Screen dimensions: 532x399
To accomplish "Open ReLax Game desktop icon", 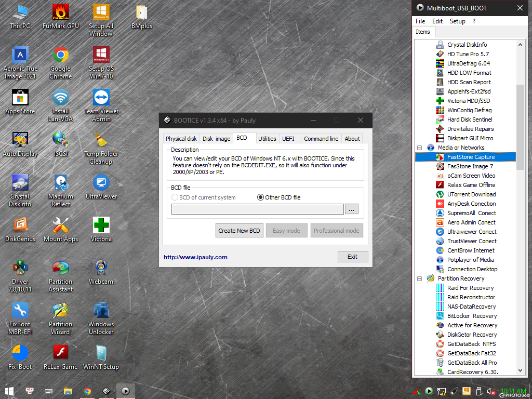I will point(61,357).
